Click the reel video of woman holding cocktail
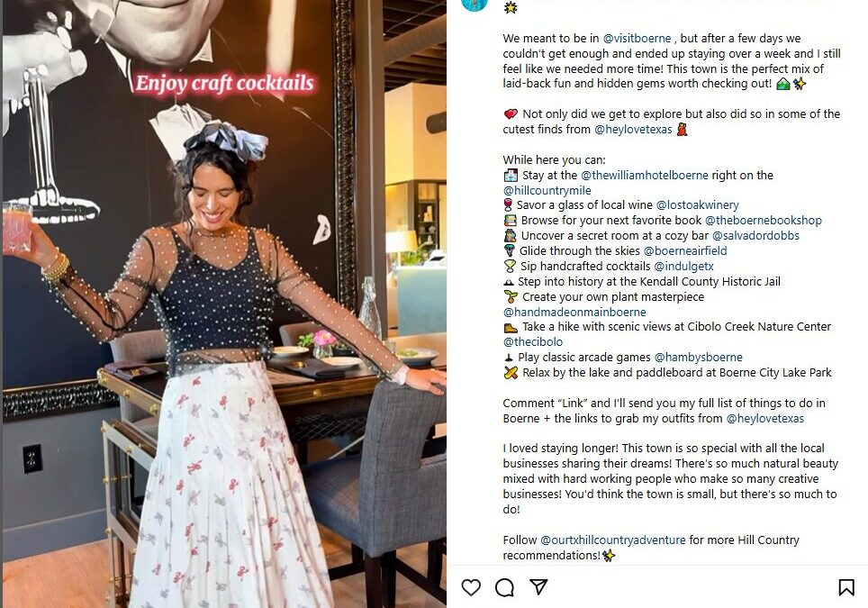 pyautogui.click(x=224, y=304)
